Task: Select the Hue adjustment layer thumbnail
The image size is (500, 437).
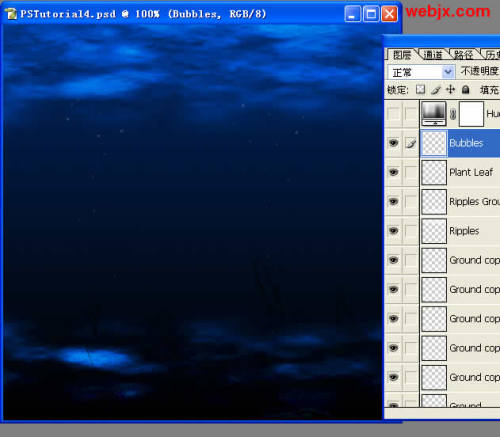Action: click(434, 114)
